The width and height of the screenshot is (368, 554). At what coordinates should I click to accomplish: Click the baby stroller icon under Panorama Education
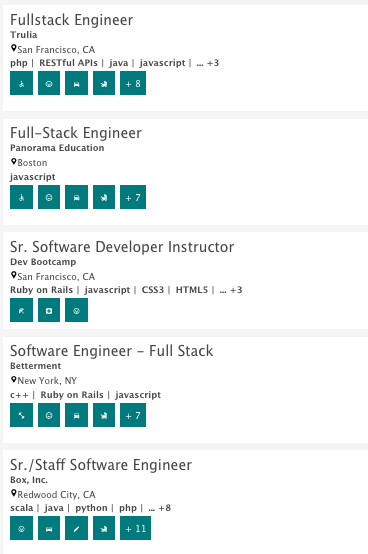104,197
